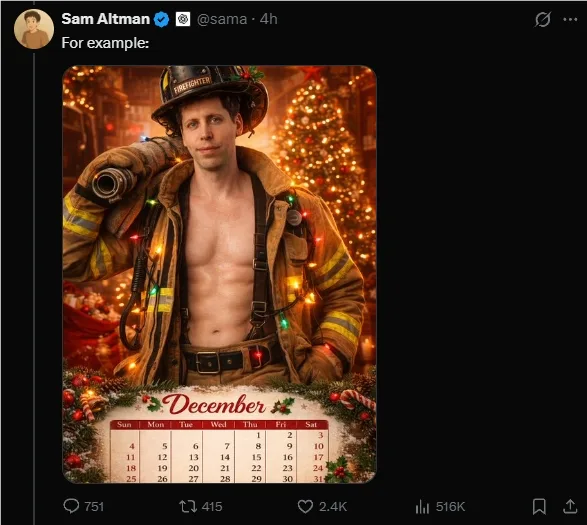Image resolution: width=587 pixels, height=525 pixels.
Task: Open Sam Altman's profile avatar picture
Action: 34,29
